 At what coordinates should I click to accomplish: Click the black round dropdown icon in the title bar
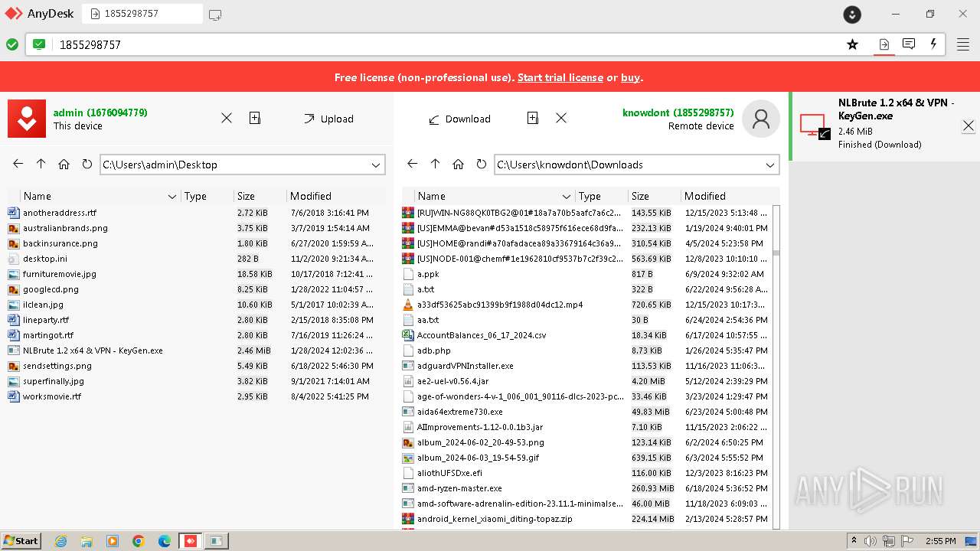852,15
